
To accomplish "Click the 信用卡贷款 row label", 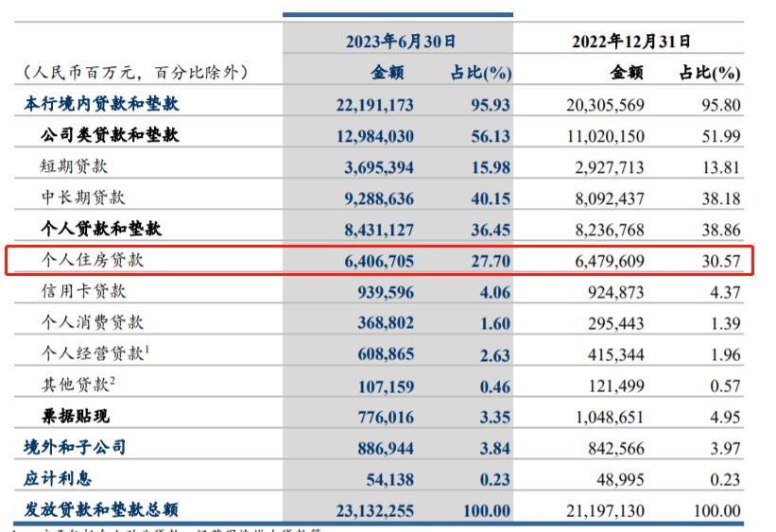I will [82, 291].
